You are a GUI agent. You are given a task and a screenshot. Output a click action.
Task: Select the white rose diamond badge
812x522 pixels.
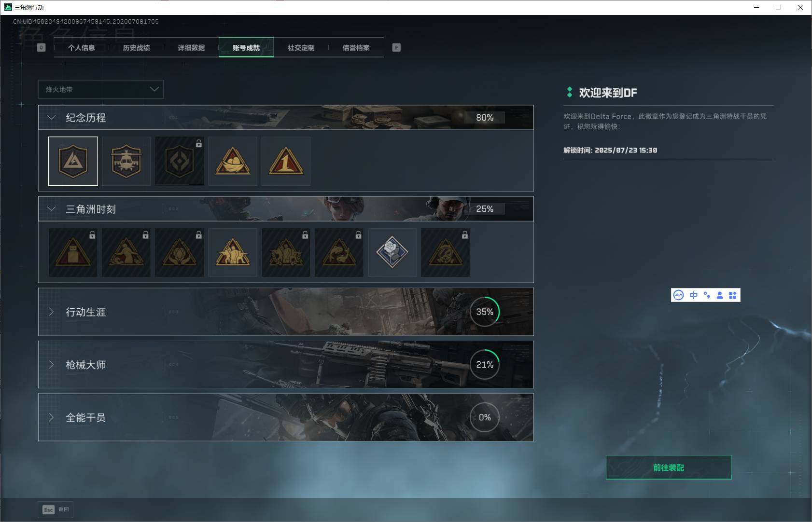[392, 253]
